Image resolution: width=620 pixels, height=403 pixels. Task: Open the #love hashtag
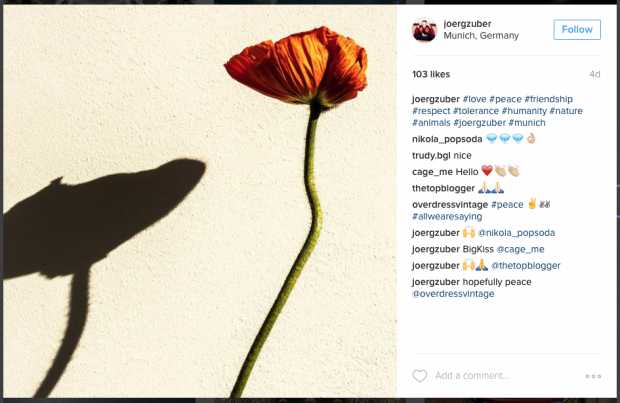click(x=474, y=99)
